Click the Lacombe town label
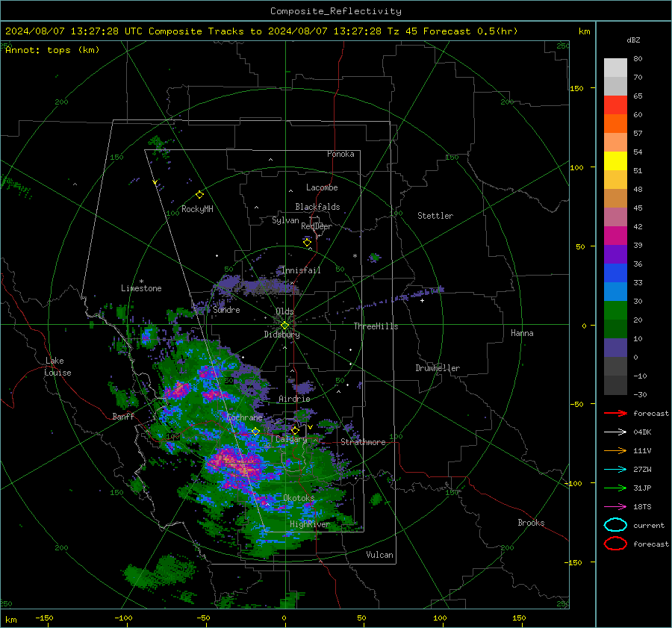This screenshot has height=628, width=672. [x=322, y=187]
